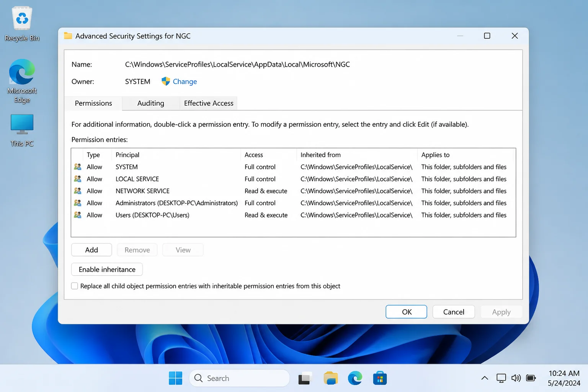This screenshot has height=392, width=588.
Task: Click the user group icon beside SYSTEM entry
Action: tap(77, 167)
